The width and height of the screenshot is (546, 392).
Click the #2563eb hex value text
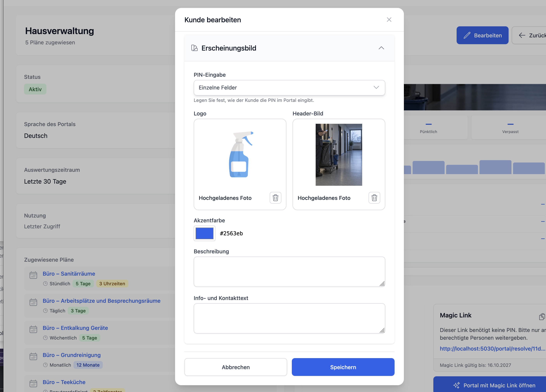point(231,233)
